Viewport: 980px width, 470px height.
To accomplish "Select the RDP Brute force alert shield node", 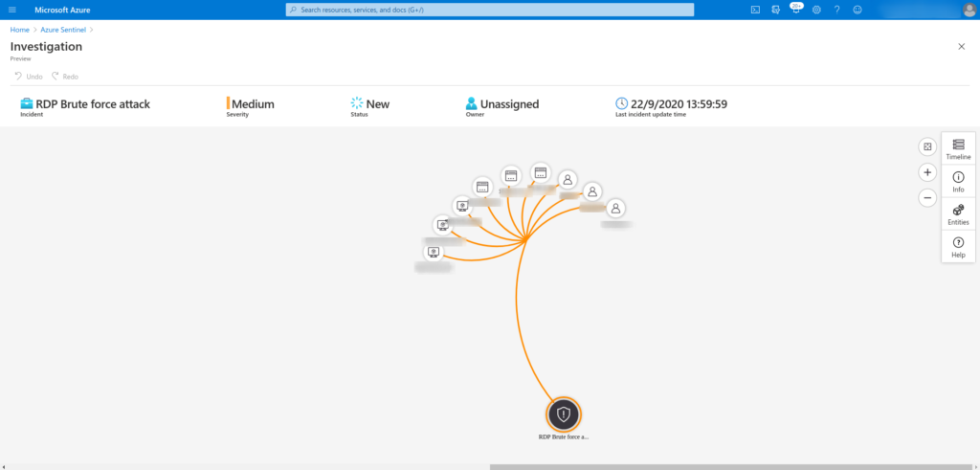I will (x=564, y=414).
